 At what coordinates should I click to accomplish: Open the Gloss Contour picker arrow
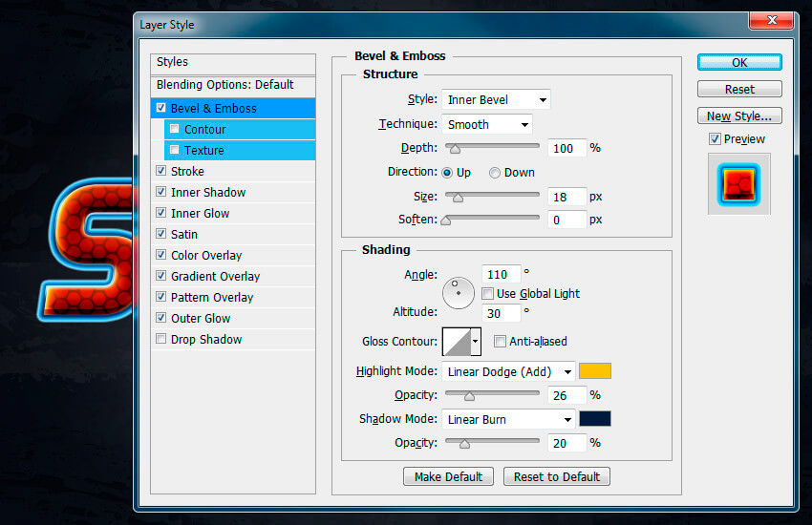[x=476, y=341]
